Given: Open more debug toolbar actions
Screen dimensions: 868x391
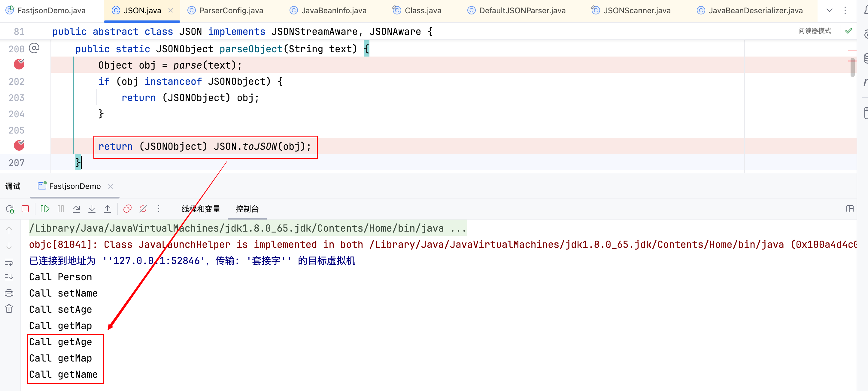Looking at the screenshot, I should pos(158,209).
